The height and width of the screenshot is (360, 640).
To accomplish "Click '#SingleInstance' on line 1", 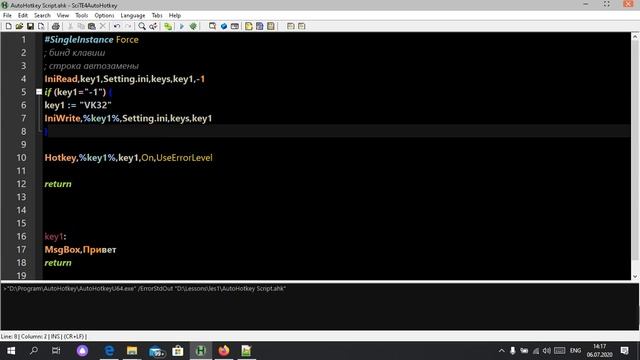I will [x=79, y=40].
